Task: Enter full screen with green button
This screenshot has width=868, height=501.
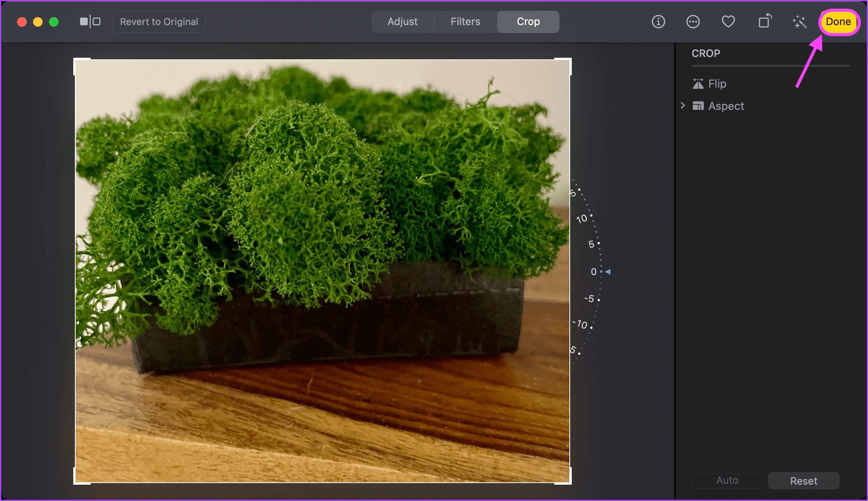Action: tap(54, 22)
